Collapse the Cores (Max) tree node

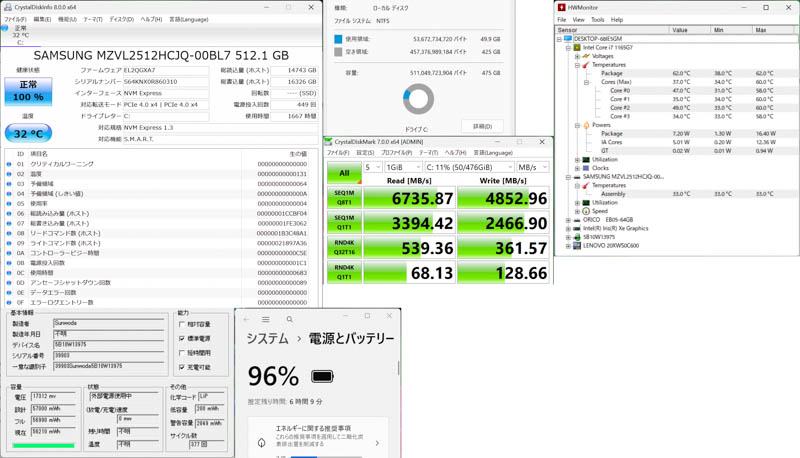587,82
